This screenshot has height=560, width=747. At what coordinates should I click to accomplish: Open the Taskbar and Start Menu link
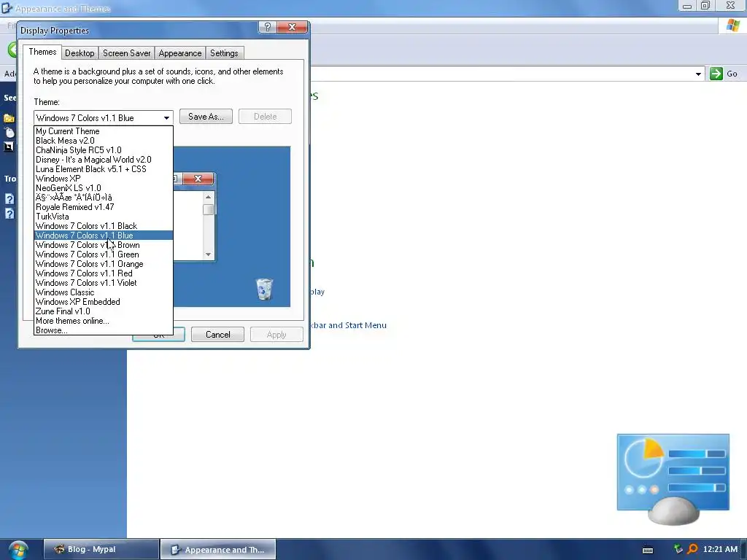coord(348,325)
